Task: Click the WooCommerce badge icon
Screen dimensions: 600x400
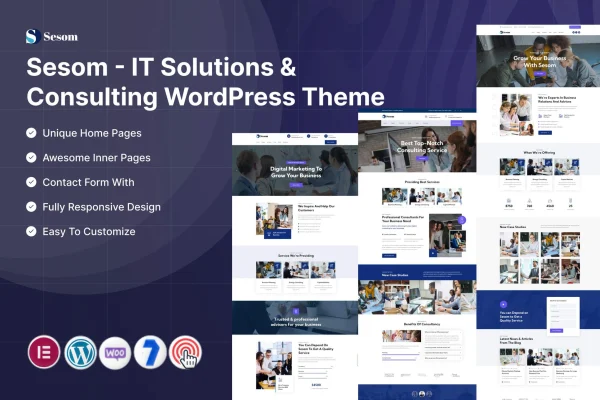Action: point(115,353)
